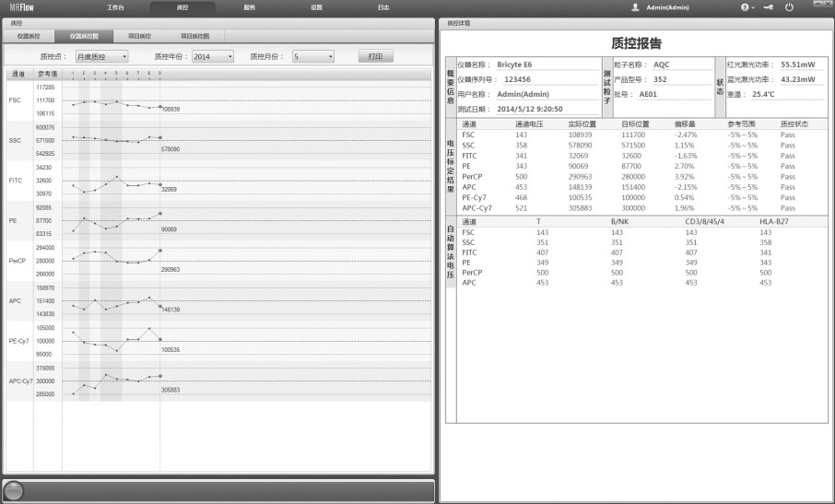Click the last data point on SSC chart
Image resolution: width=835 pixels, height=504 pixels.
159,137
